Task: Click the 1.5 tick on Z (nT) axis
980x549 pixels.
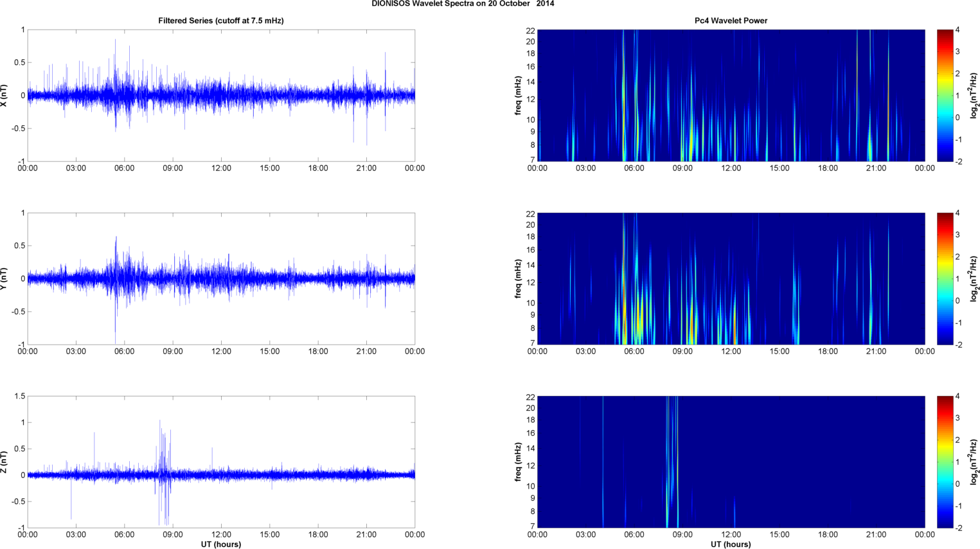Action: (20, 396)
